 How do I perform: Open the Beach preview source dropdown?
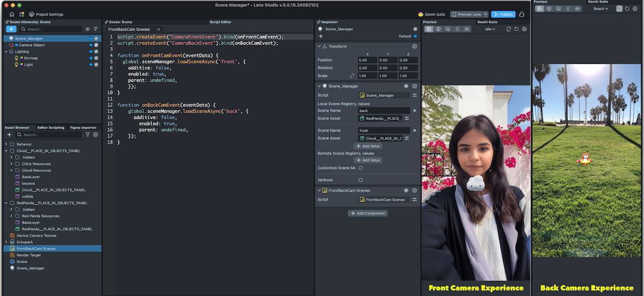coord(601,9)
